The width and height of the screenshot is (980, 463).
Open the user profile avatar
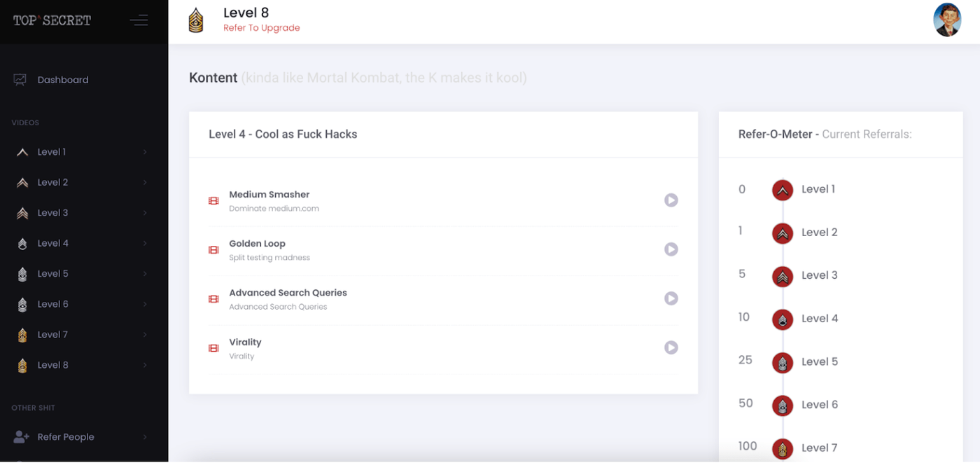(946, 20)
